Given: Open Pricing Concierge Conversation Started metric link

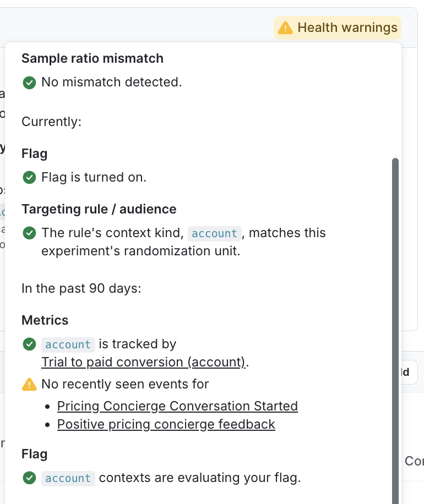Looking at the screenshot, I should coord(177,406).
